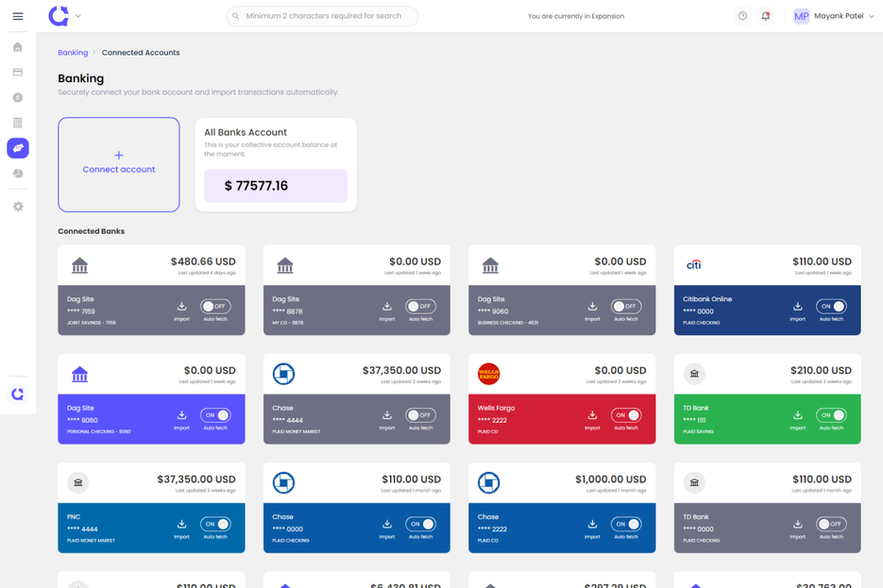
Task: Select the Home icon in the sidebar
Action: coord(17,46)
